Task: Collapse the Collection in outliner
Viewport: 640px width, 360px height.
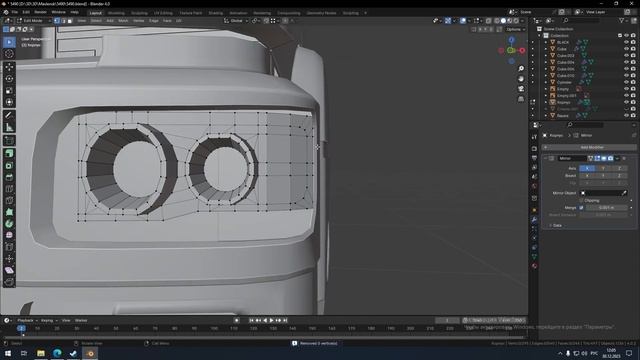Action: pyautogui.click(x=539, y=36)
